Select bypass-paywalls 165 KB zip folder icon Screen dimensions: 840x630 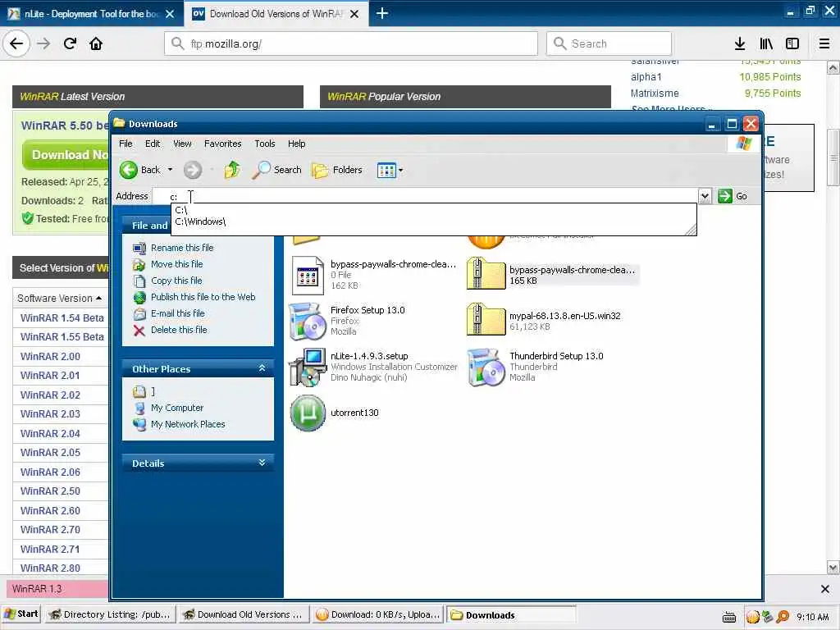point(486,274)
